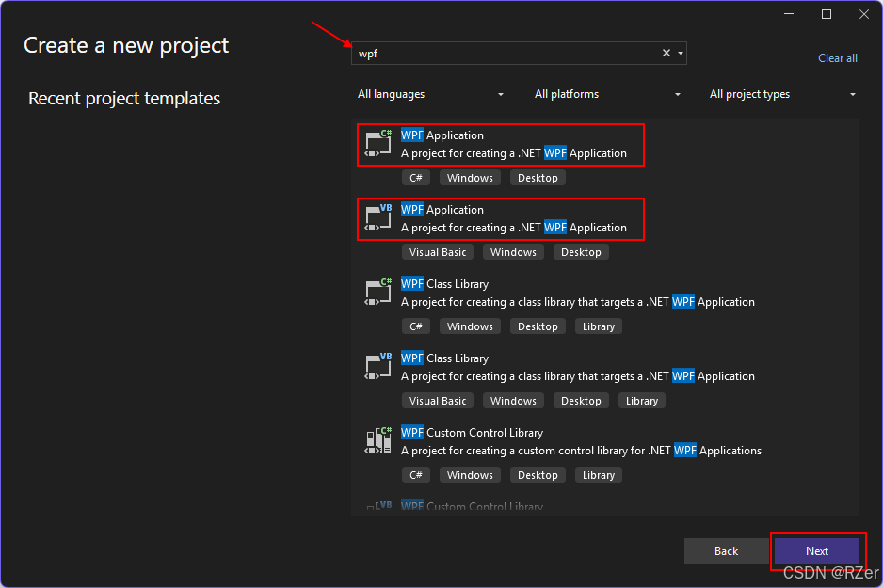Screen dimensions: 883x588
Task: Click the Visual Basic WPF Application template icon
Action: (x=377, y=217)
